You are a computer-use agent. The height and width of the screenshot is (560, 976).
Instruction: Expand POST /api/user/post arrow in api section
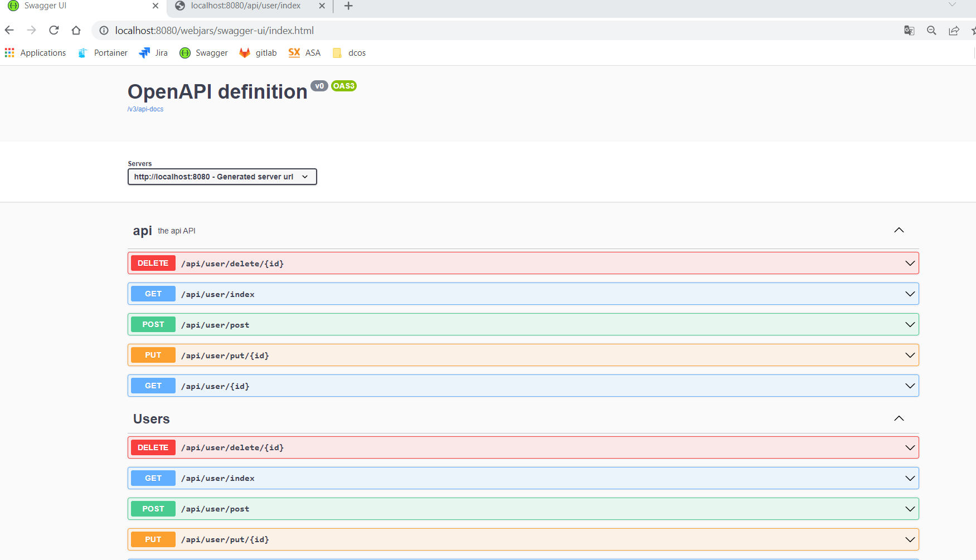coord(910,324)
